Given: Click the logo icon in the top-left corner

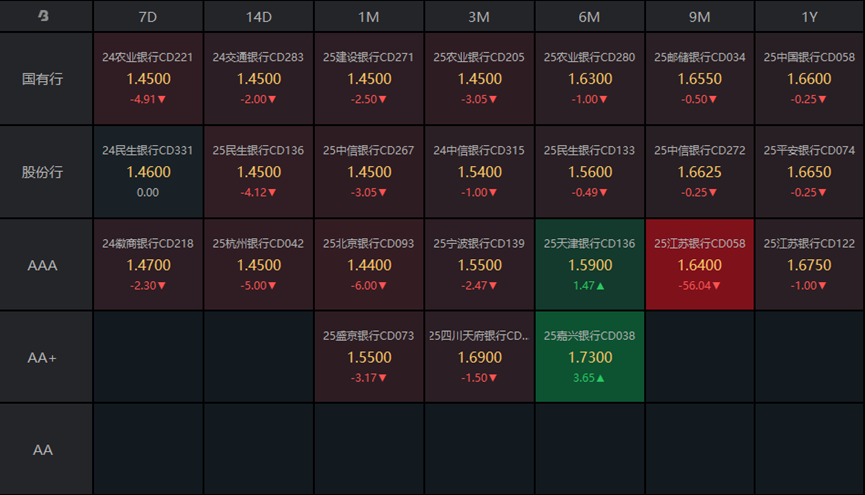Looking at the screenshot, I should pyautogui.click(x=43, y=16).
